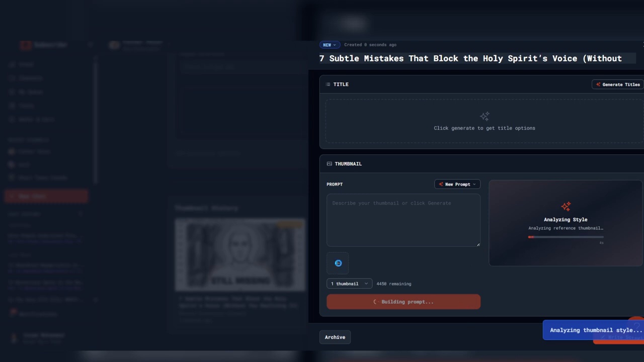
Task: Click the 'Analyzing thumbnail style...' toast notification
Action: click(x=593, y=330)
